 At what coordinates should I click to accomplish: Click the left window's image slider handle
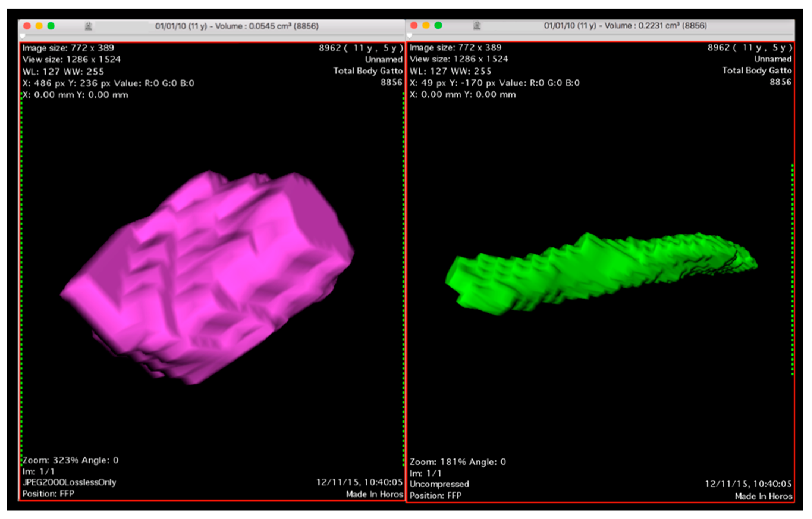23,36
